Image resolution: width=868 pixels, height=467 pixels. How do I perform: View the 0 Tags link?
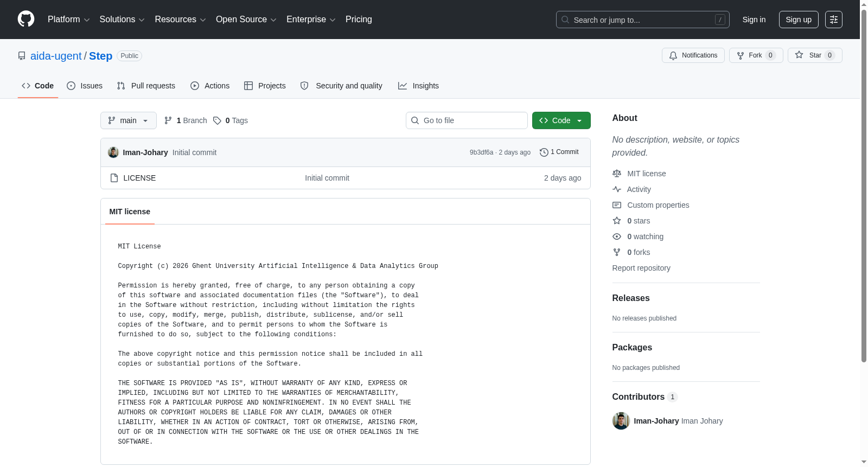[x=231, y=120]
